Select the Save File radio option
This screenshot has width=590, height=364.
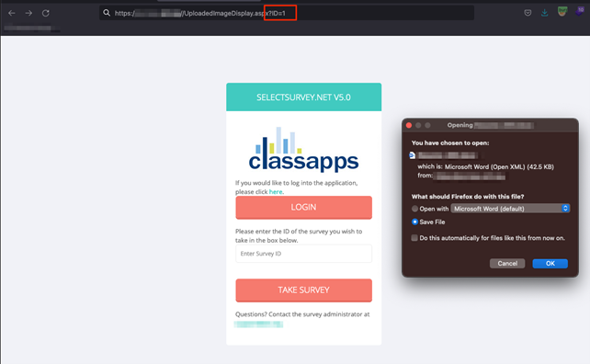click(x=414, y=222)
